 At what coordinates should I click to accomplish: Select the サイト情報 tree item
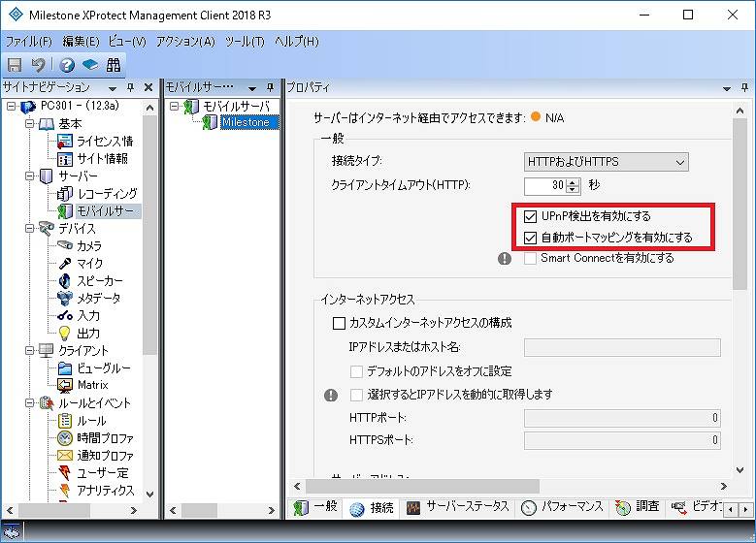coord(102,158)
